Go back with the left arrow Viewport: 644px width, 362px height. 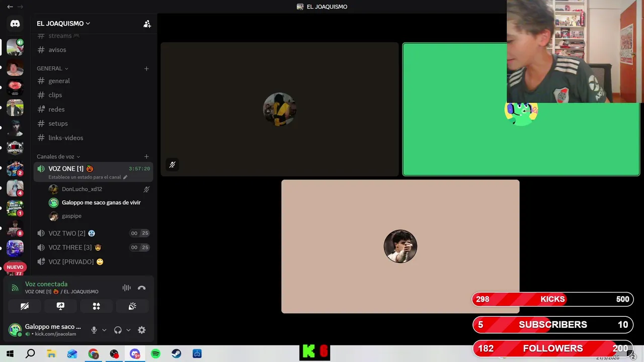(x=10, y=7)
